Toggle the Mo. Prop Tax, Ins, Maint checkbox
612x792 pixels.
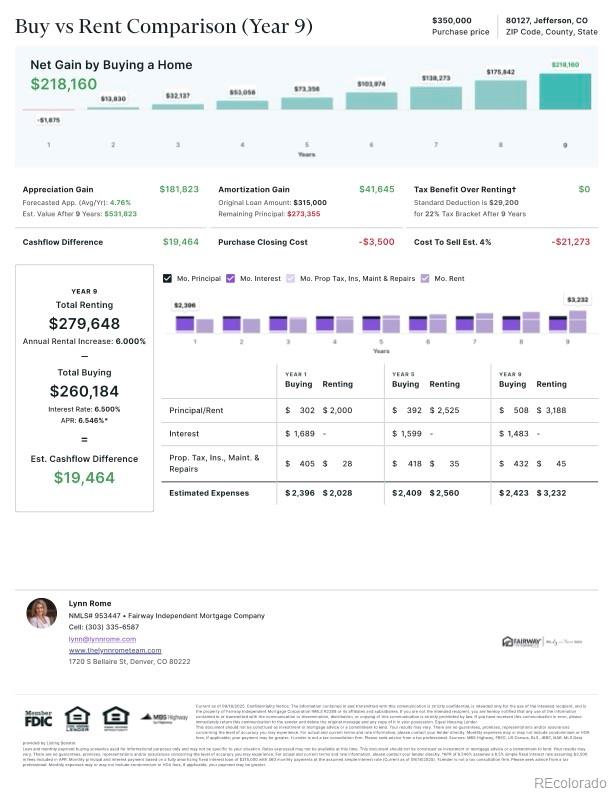pos(291,278)
